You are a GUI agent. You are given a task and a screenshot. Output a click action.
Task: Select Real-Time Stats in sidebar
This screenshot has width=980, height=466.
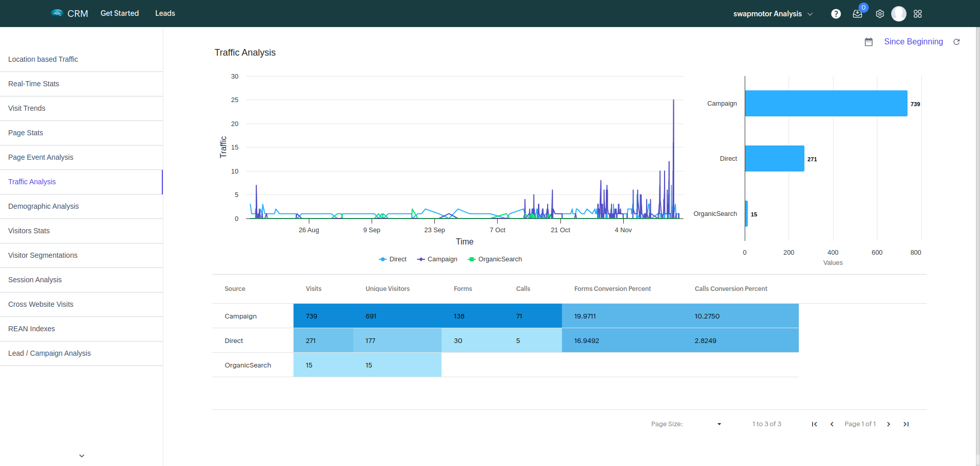coord(81,84)
